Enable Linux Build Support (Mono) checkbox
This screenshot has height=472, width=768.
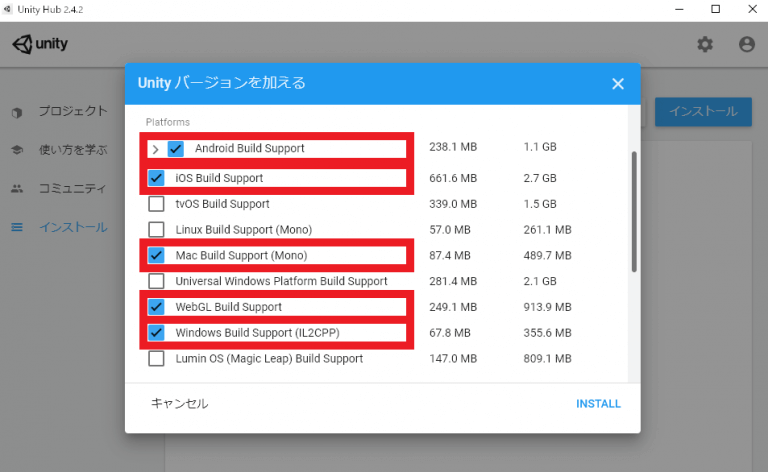tap(156, 229)
